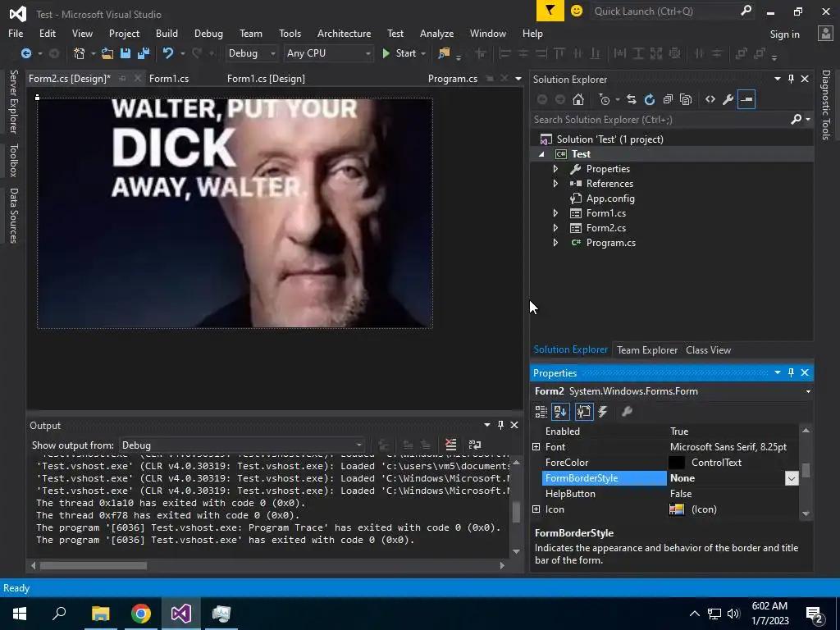Screen dimensions: 840x630
Task: Undo the last action with the toolbar arrow
Action: click(x=168, y=53)
